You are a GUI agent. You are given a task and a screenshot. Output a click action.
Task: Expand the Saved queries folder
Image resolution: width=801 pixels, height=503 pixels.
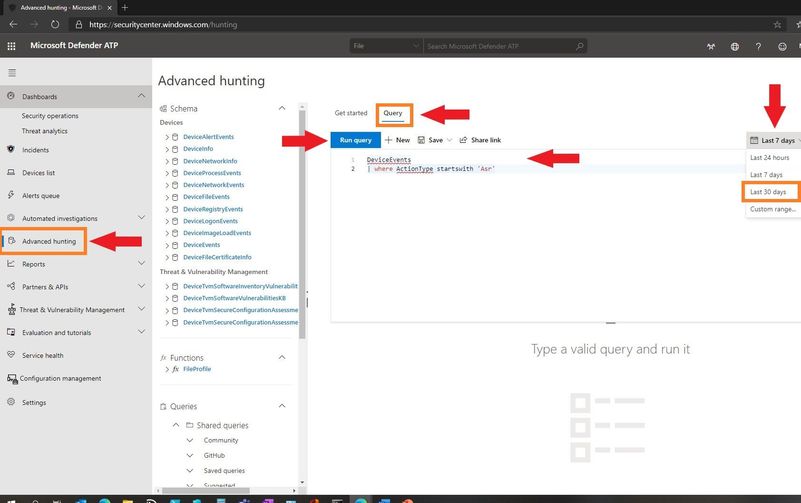190,471
